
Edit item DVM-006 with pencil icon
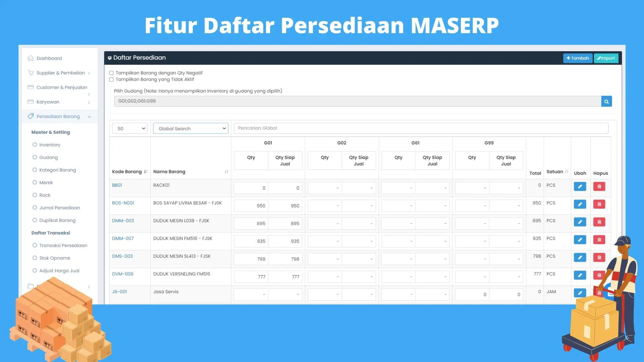coord(580,275)
